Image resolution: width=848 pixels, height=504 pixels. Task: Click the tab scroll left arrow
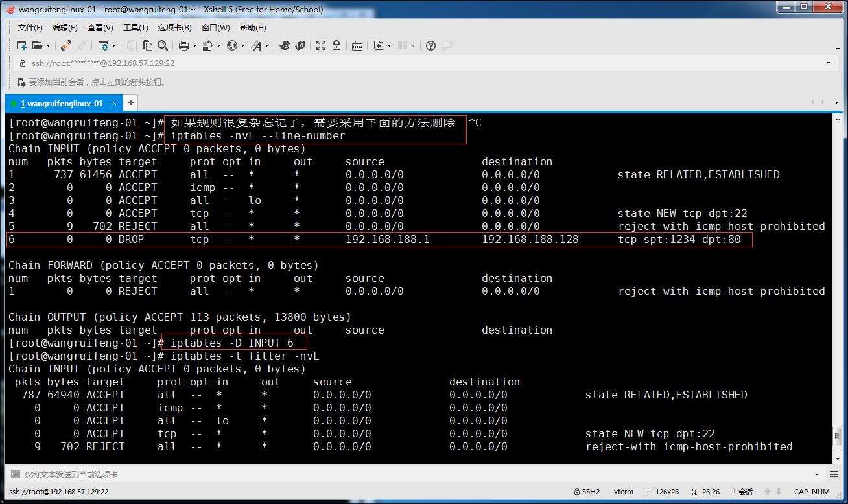pyautogui.click(x=814, y=102)
